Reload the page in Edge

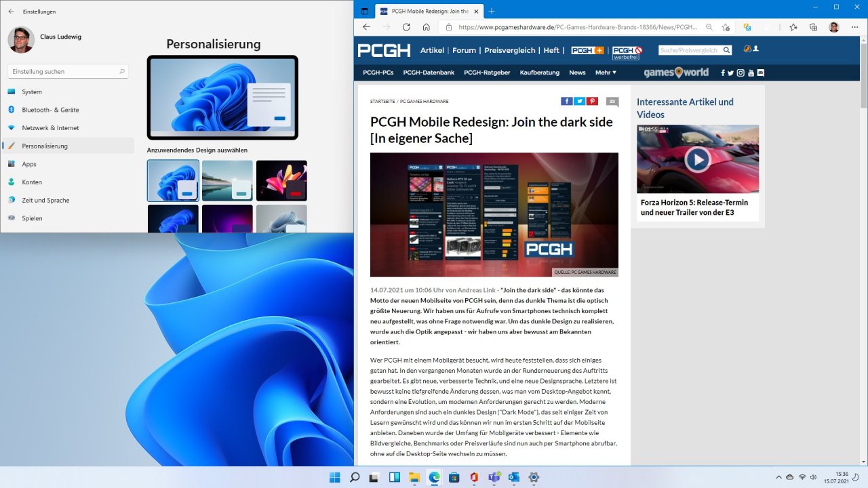click(x=406, y=27)
